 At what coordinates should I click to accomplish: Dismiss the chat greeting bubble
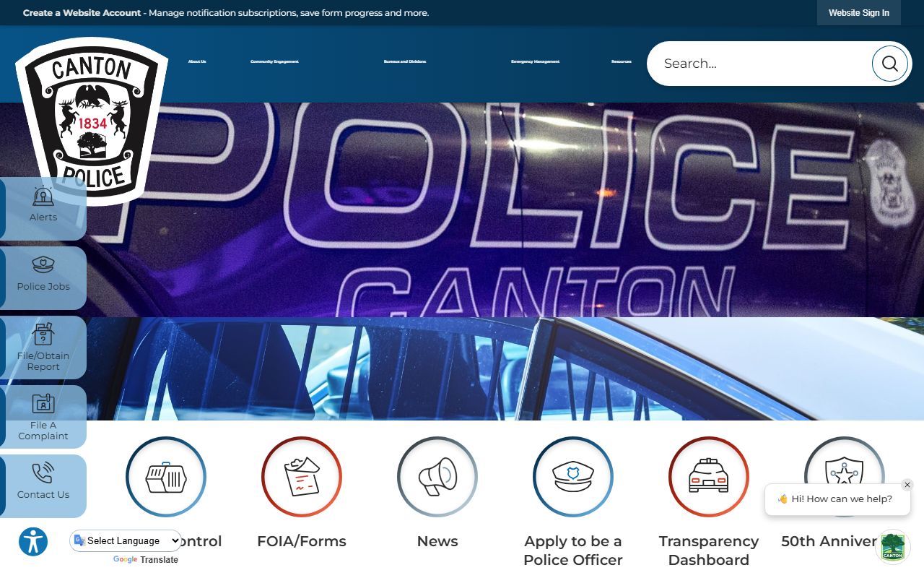point(907,485)
